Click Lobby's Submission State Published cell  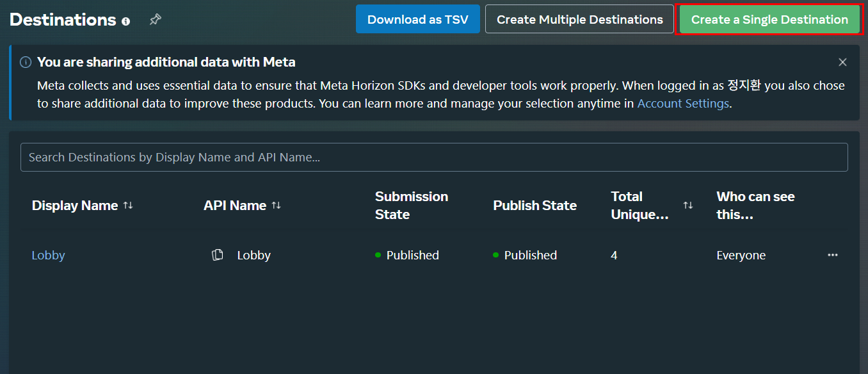click(407, 255)
